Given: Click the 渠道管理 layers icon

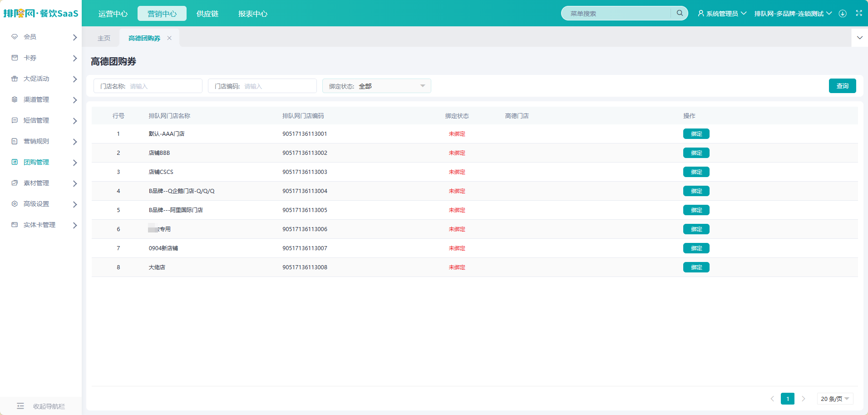Looking at the screenshot, I should tap(15, 99).
